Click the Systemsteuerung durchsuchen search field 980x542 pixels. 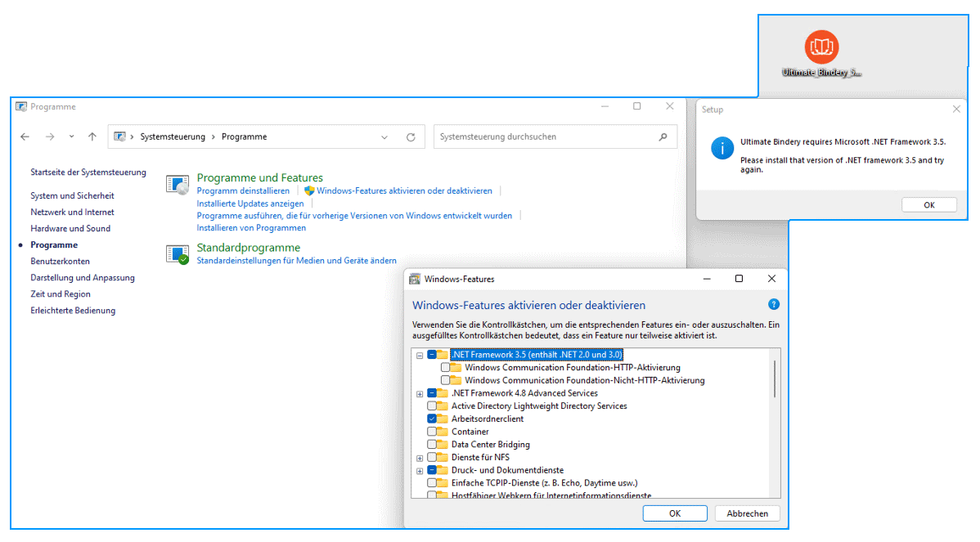[x=544, y=137]
